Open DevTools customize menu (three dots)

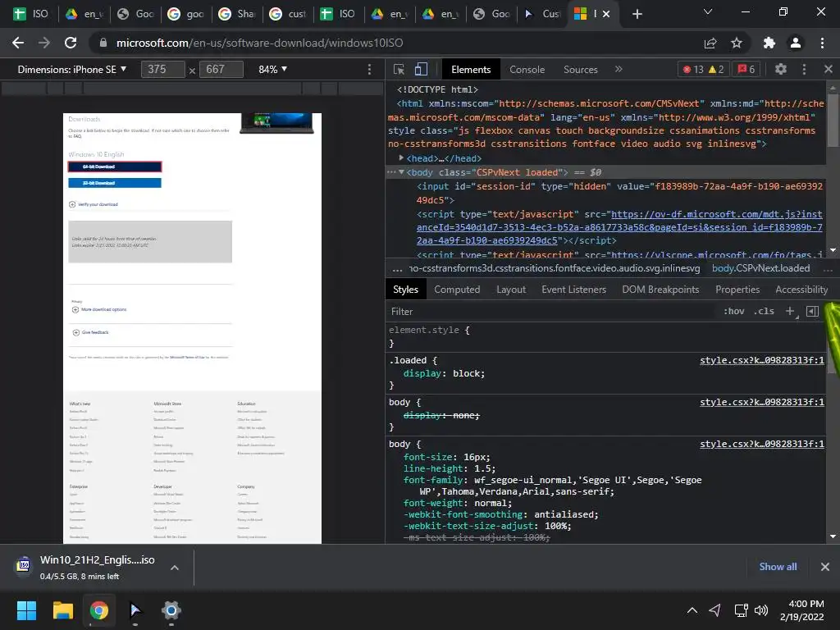coord(804,69)
